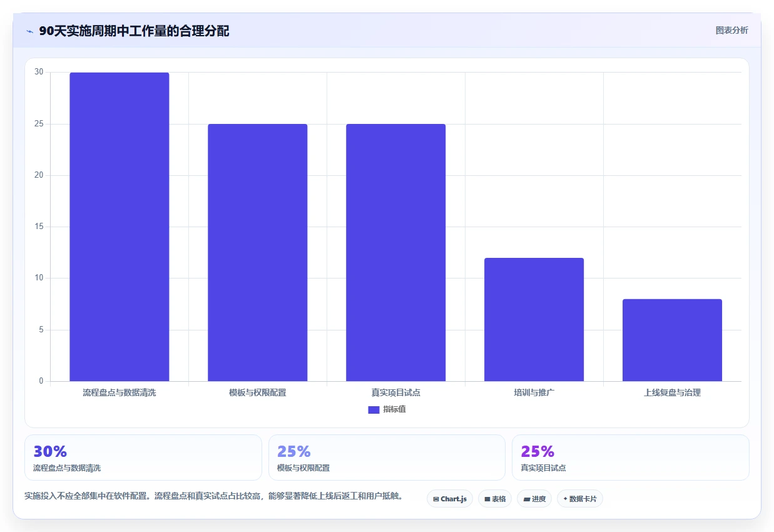
Task: Select the 数据卡片 tag chip
Action: 580,499
